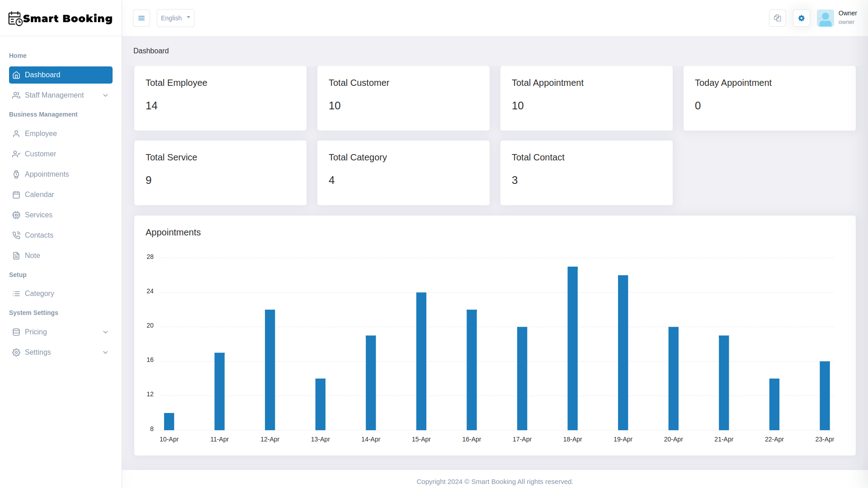This screenshot has width=868, height=488.
Task: Click the Contacts phone icon
Action: click(x=16, y=235)
